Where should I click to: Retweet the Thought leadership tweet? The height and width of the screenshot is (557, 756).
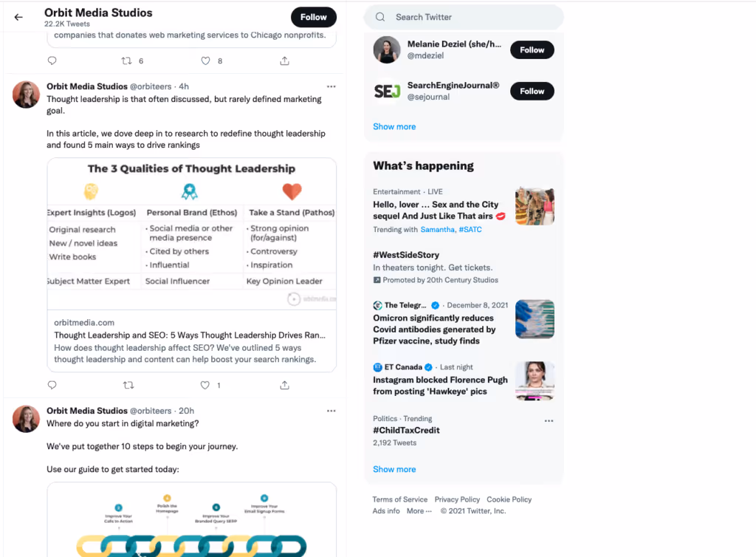(128, 386)
